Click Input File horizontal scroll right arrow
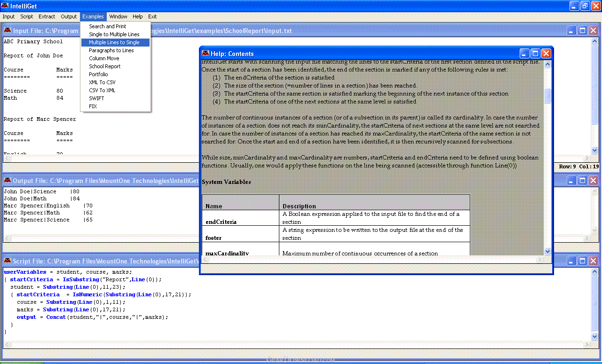Viewport: 602px width, 364px height. pos(587,158)
